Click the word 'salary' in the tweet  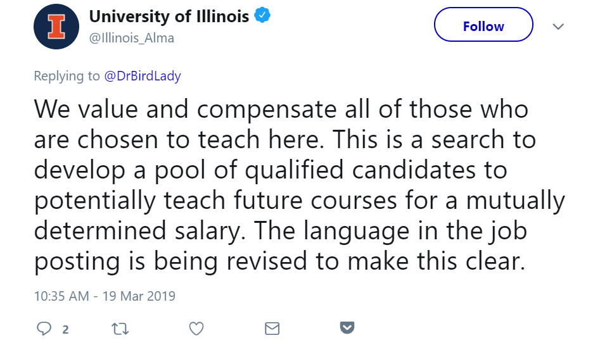coord(210,231)
